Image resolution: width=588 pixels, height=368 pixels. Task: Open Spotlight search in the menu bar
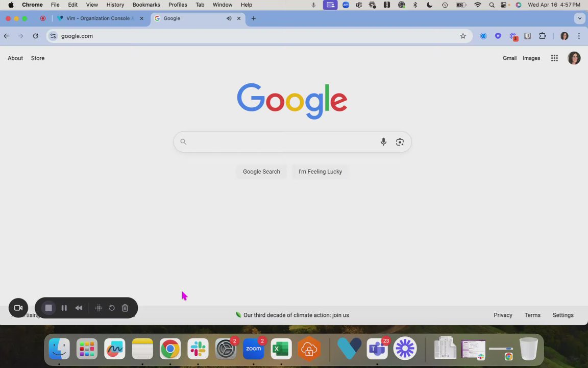click(x=492, y=5)
